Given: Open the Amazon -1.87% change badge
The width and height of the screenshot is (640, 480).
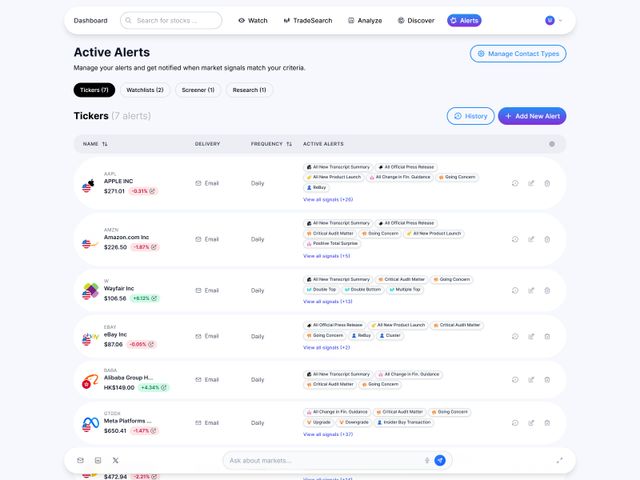Looking at the screenshot, I should tap(144, 247).
